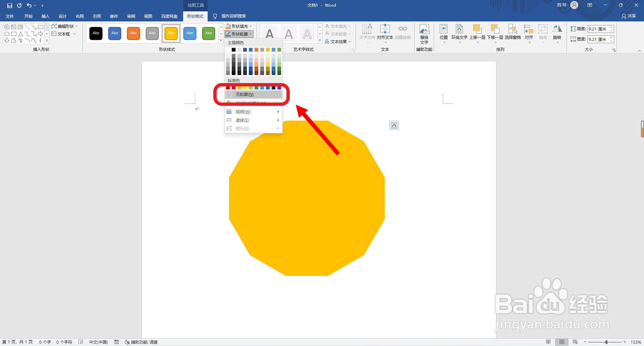Screen dimensions: 644x346
Task: Open 环绕文字 (Wrap Text) button
Action: pos(459,33)
